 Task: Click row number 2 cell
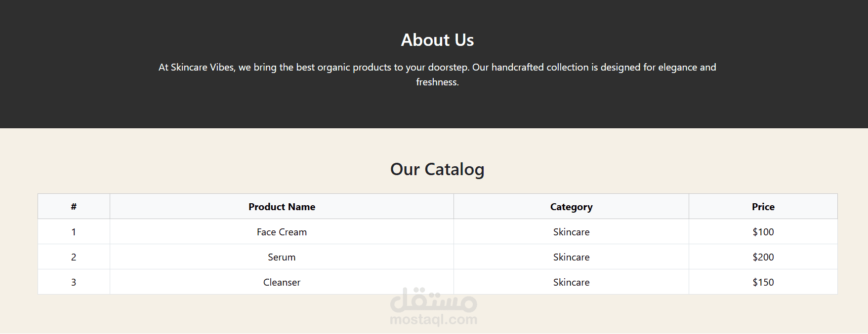(x=74, y=257)
